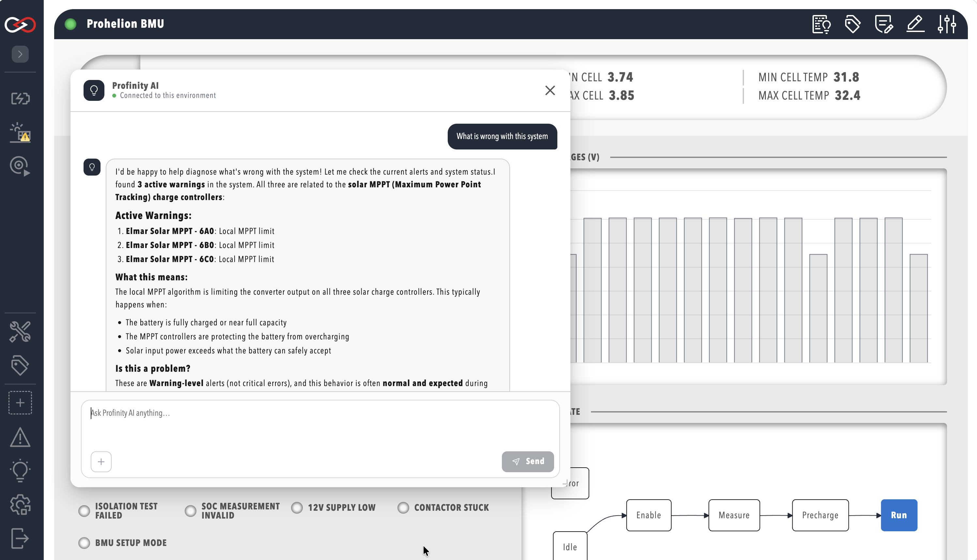Viewport: 977px width, 560px height.
Task: Click the plus attachment button in chat
Action: click(x=101, y=461)
